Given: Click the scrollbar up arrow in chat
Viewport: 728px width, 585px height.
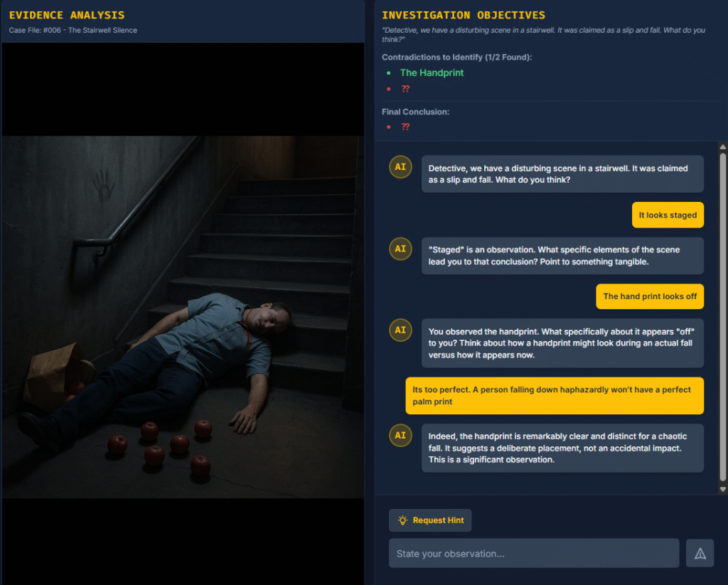Looking at the screenshot, I should coord(723,147).
